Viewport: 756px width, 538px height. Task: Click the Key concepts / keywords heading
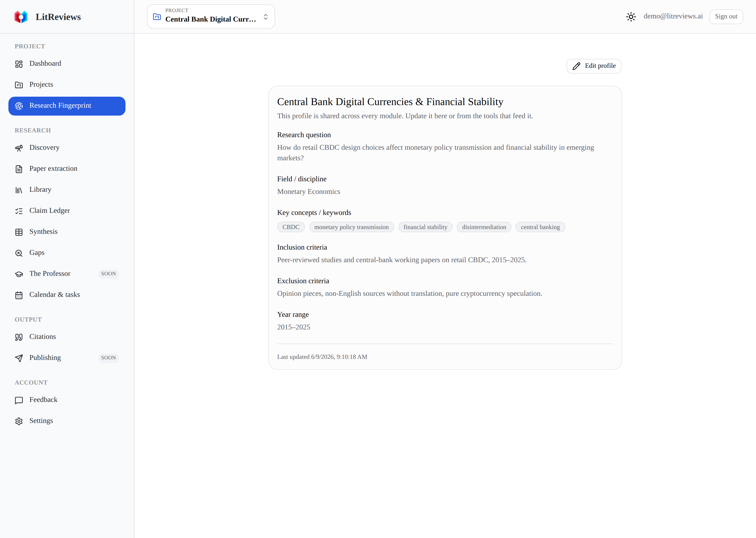pyautogui.click(x=314, y=213)
